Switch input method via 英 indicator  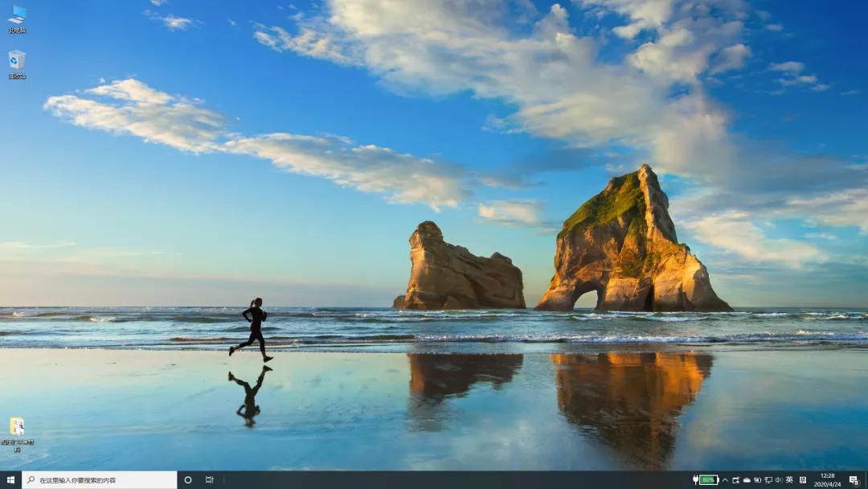[x=788, y=480]
